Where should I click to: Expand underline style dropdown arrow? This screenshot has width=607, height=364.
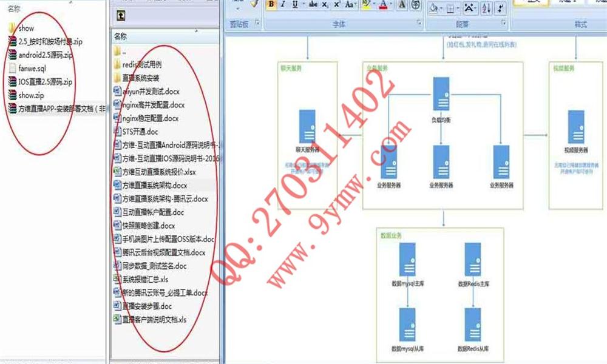303,4
